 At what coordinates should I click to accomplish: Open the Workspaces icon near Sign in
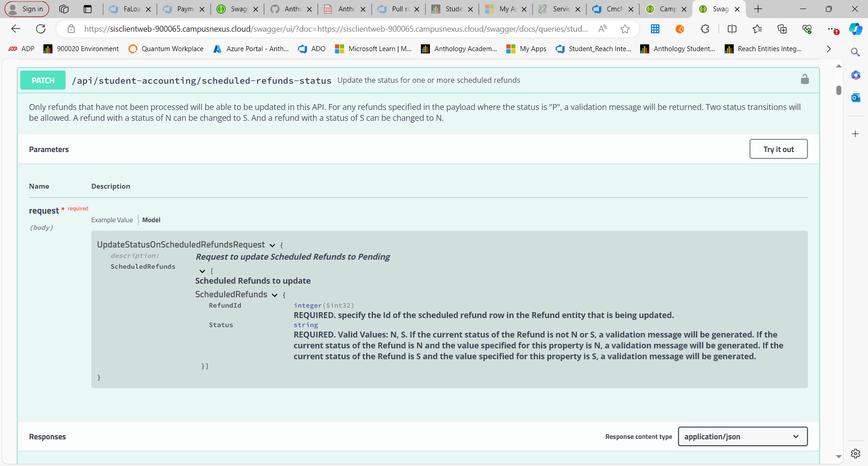[64, 9]
